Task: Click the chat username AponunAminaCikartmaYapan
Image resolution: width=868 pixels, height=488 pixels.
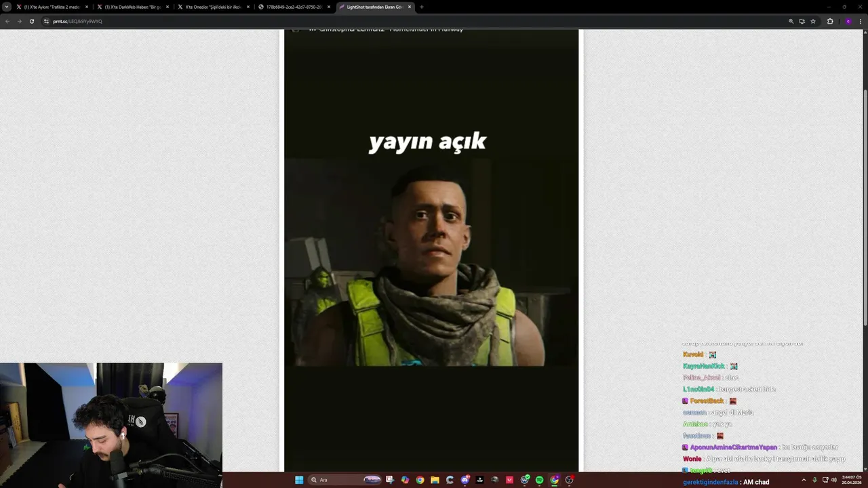Action: click(733, 447)
